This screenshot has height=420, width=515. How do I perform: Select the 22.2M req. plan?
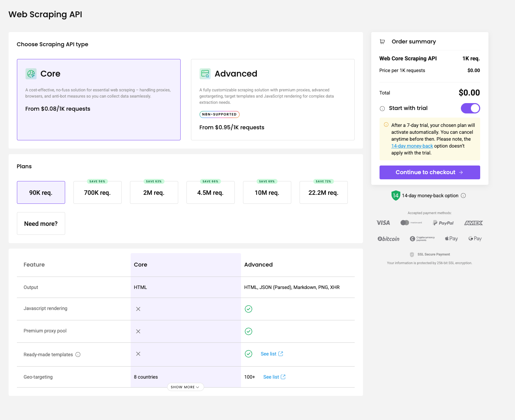tap(323, 192)
